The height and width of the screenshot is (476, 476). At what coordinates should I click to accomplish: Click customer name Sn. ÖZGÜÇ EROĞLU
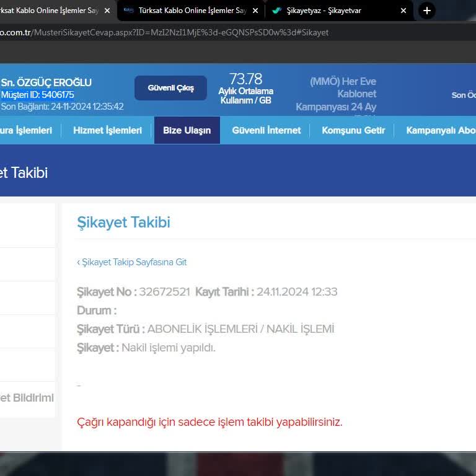(x=46, y=82)
